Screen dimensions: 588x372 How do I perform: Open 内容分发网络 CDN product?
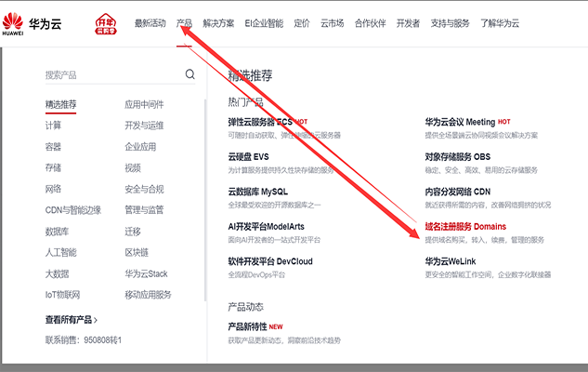(458, 192)
